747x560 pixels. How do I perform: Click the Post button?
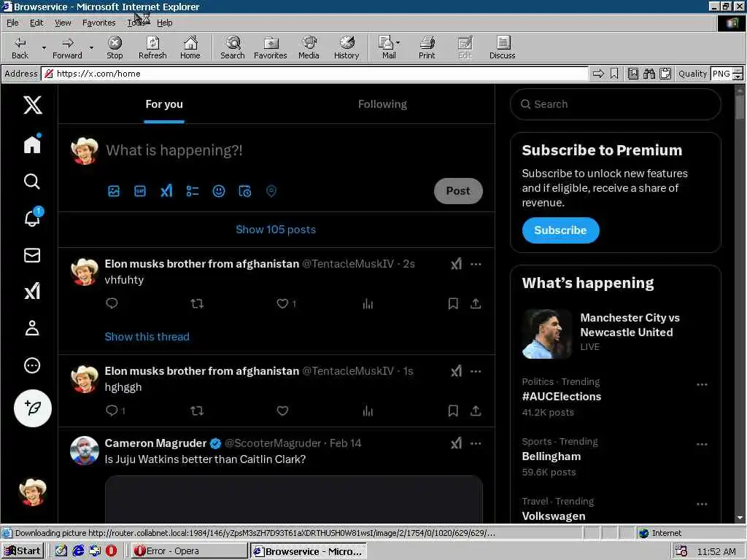click(458, 191)
